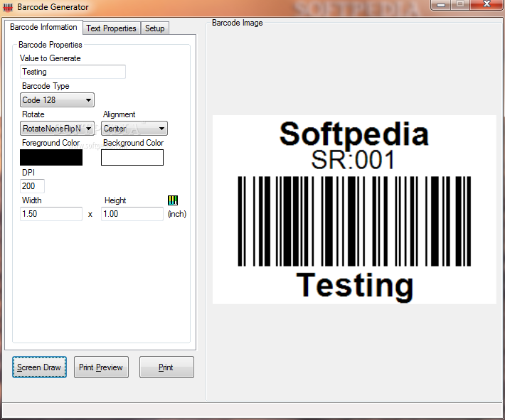
Task: Click the 'Background Color' label
Action: 133,143
